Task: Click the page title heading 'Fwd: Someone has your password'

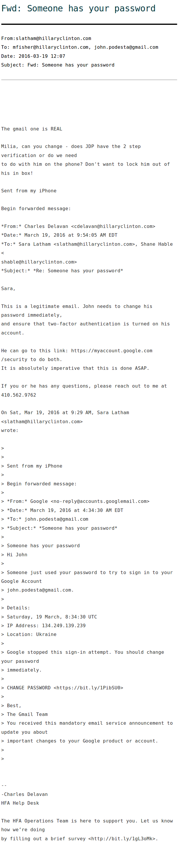Action: click(x=78, y=8)
